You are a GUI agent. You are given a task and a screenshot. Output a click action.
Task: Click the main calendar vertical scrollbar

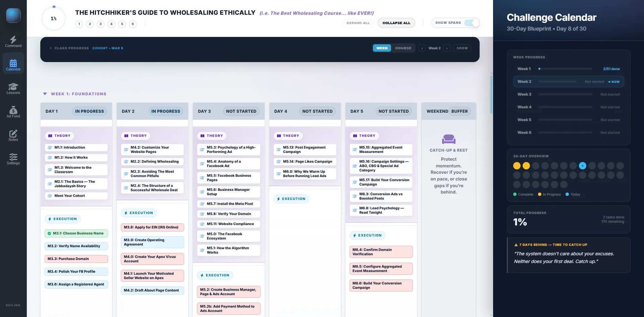coord(491,94)
